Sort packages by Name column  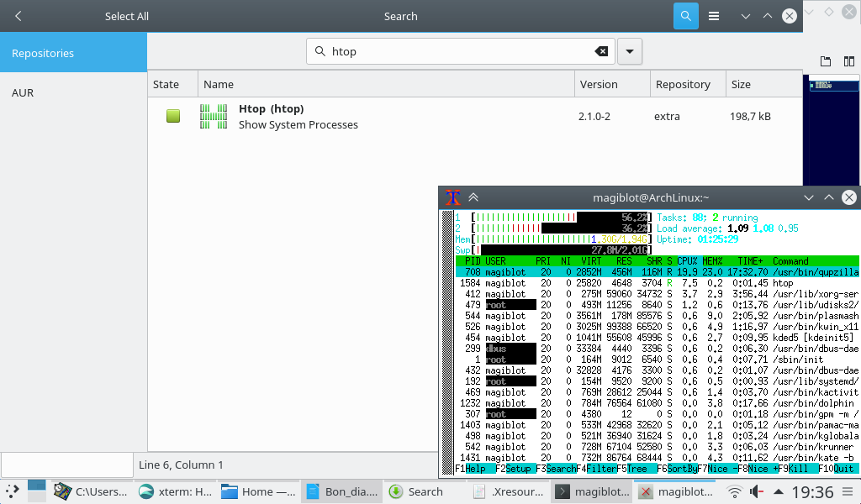(386, 85)
